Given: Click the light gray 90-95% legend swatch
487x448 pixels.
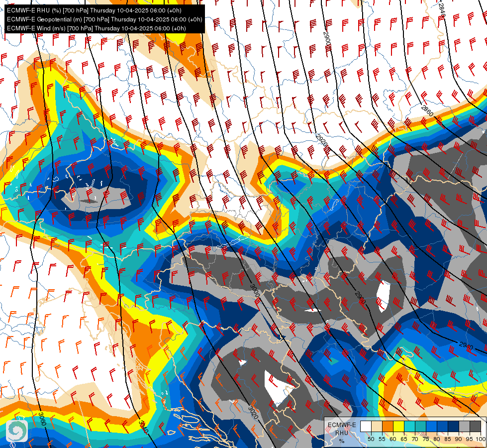Looking at the screenshot, I should click(464, 427).
